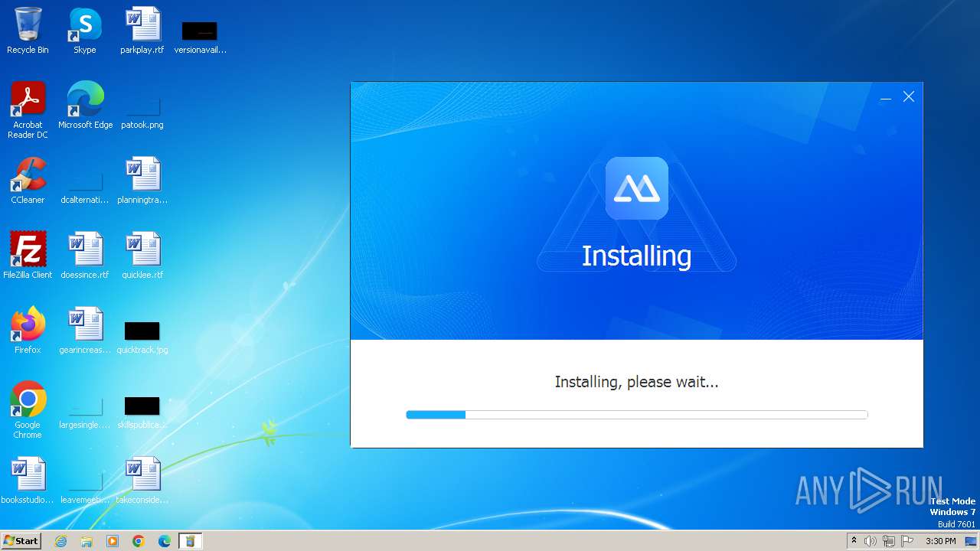Launch Skype from the desktop

(x=85, y=31)
